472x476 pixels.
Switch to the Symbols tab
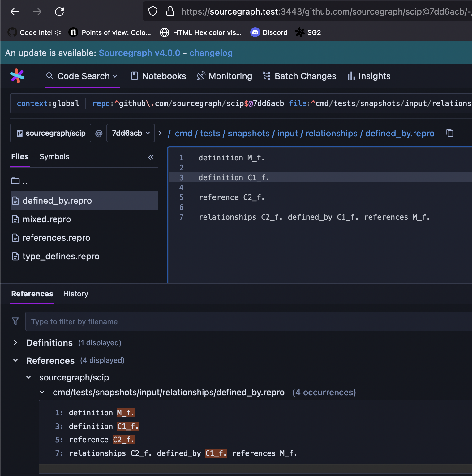click(54, 157)
